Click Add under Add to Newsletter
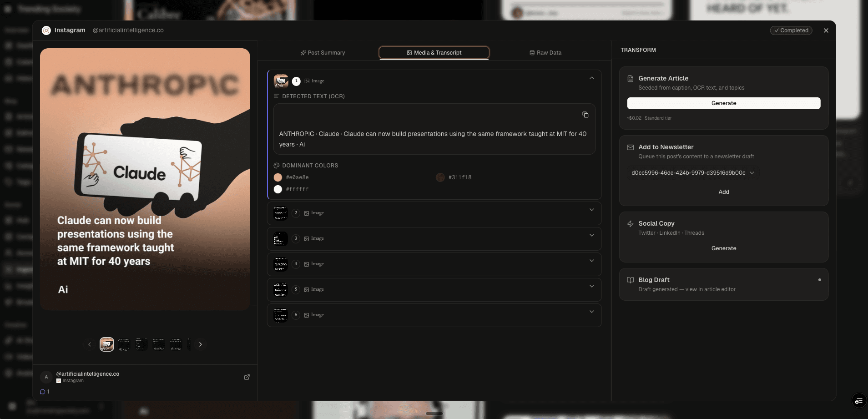The image size is (868, 419). [723, 192]
